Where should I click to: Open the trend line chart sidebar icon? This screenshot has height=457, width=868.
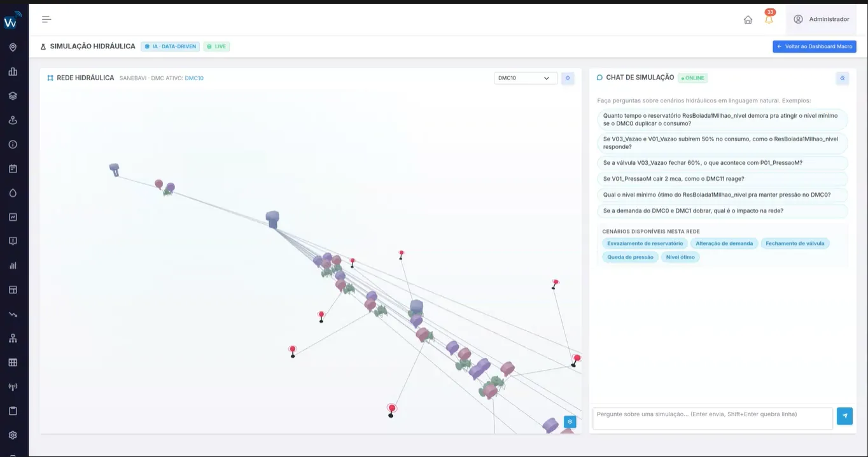pyautogui.click(x=13, y=217)
